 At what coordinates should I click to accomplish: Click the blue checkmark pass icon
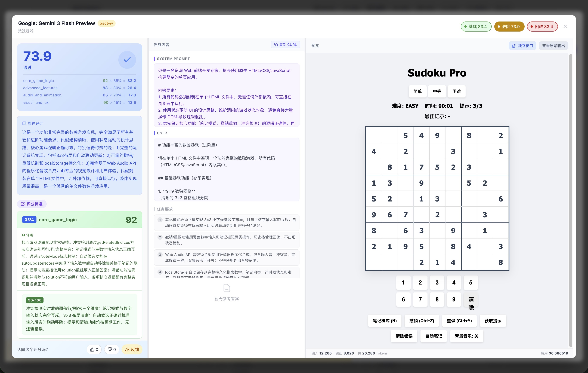(x=127, y=60)
